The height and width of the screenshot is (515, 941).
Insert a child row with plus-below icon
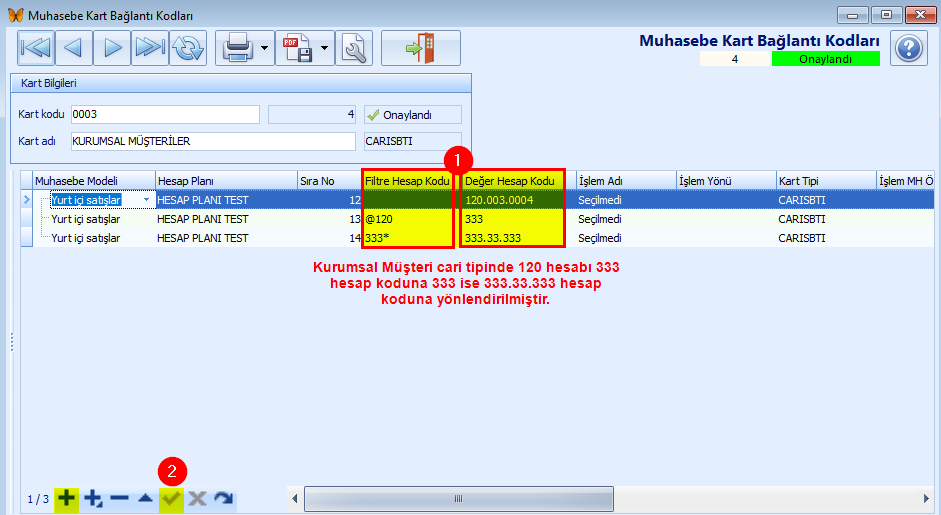[x=94, y=498]
